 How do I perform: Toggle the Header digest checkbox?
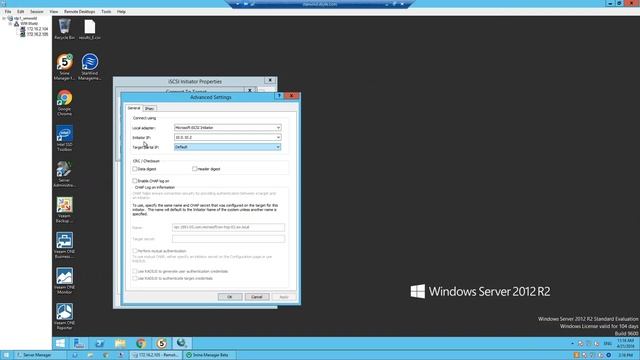(x=195, y=169)
